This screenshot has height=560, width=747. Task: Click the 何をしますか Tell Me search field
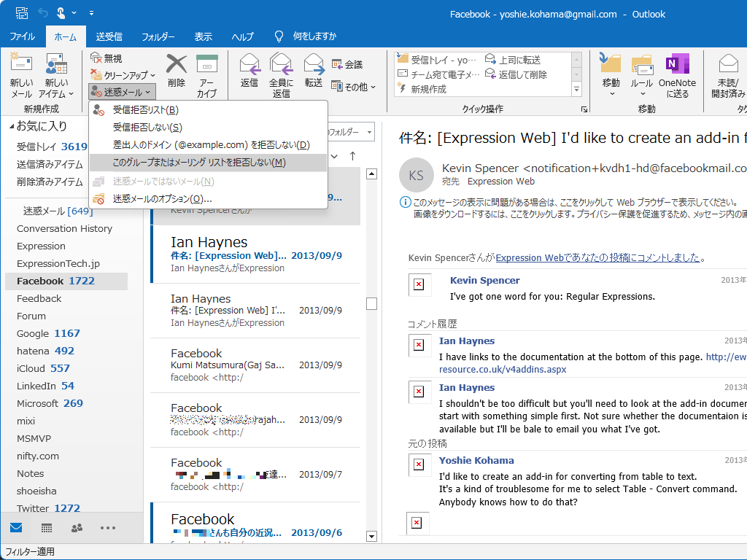[314, 36]
